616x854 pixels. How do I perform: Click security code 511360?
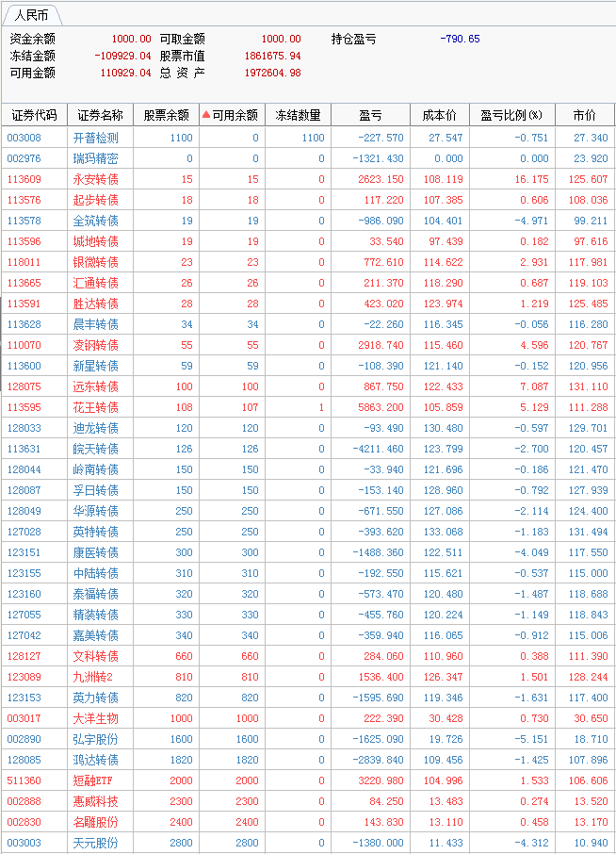pyautogui.click(x=24, y=780)
